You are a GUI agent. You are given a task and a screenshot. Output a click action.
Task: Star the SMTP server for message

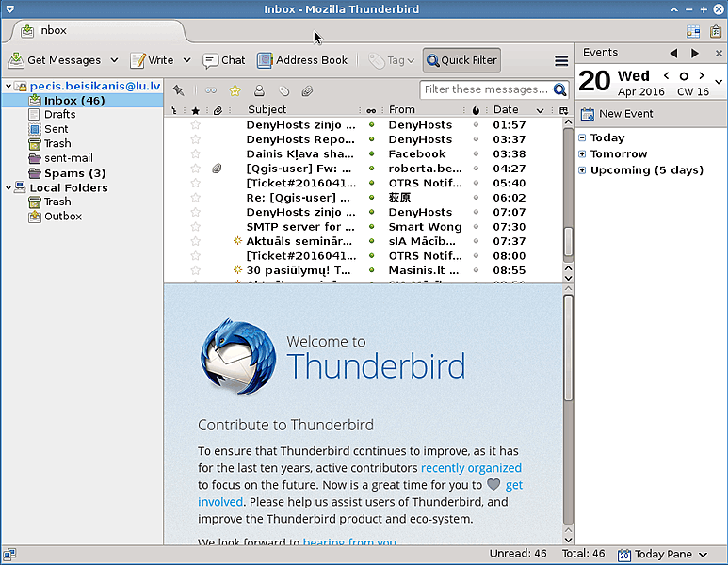[196, 227]
